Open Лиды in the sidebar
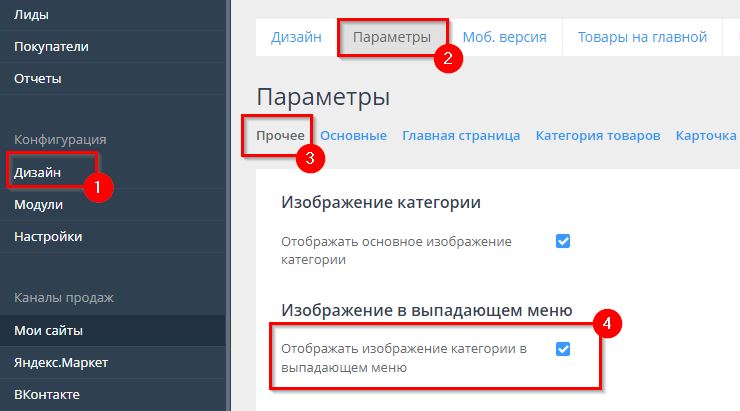The image size is (740, 411). point(31,15)
